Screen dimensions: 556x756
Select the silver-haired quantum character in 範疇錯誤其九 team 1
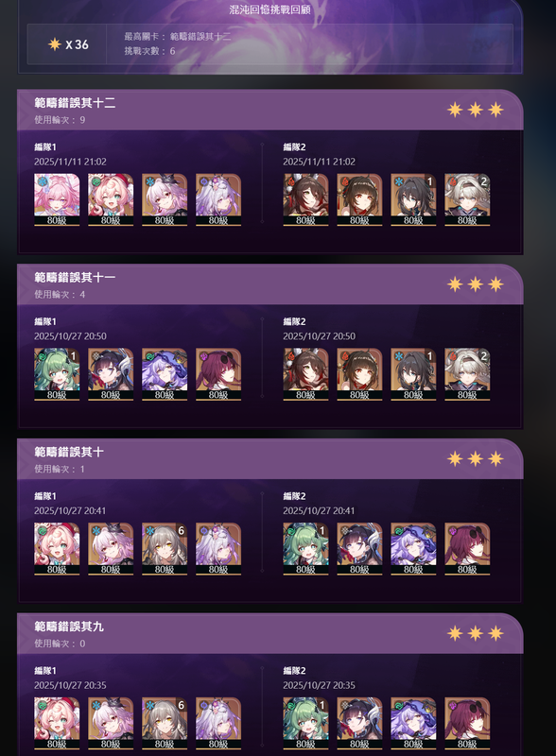pos(218,723)
